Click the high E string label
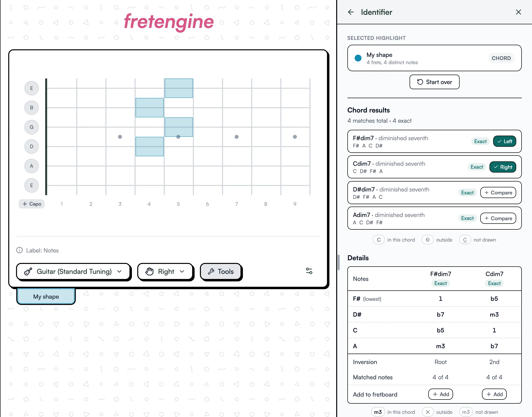 (32, 88)
